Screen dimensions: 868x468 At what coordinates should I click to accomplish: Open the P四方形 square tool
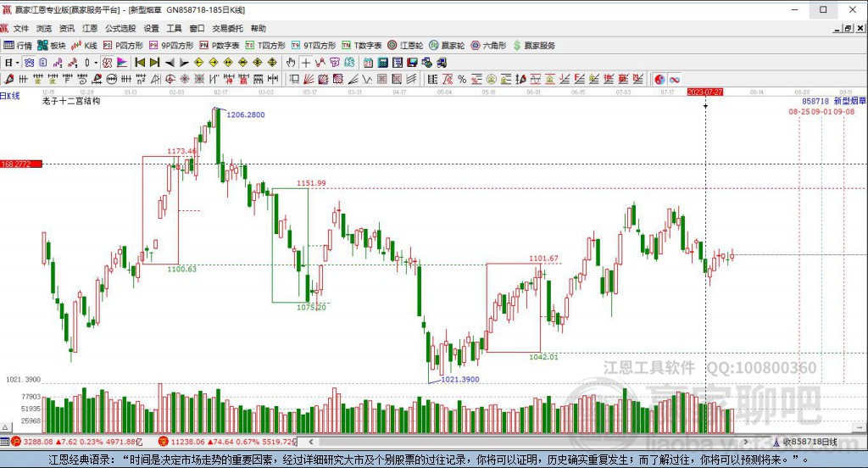click(x=123, y=46)
